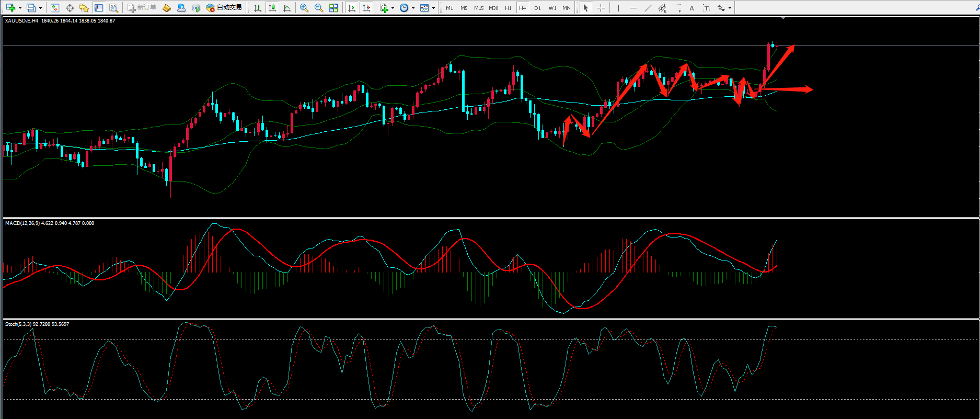Switch to the M15 timeframe
This screenshot has height=419, width=980.
coord(479,8)
